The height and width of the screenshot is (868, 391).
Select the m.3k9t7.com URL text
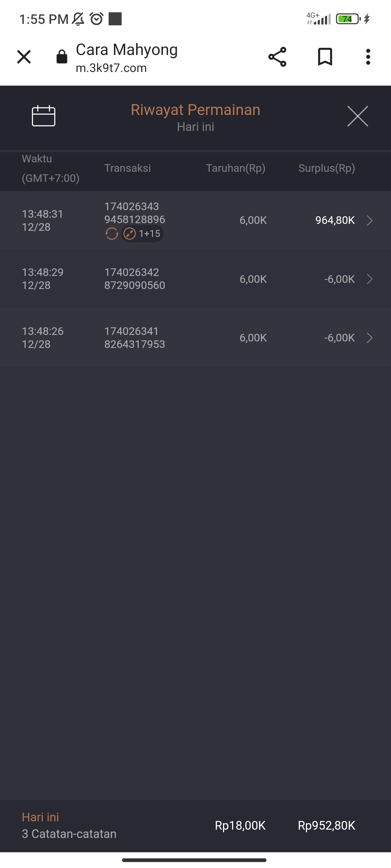tap(111, 68)
